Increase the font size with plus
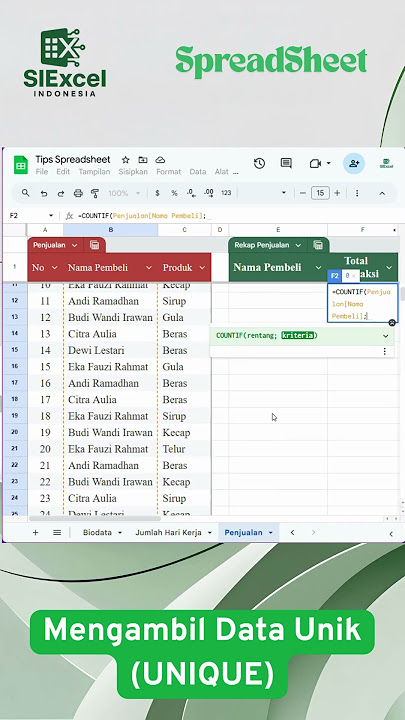This screenshot has height=720, width=405. [337, 193]
